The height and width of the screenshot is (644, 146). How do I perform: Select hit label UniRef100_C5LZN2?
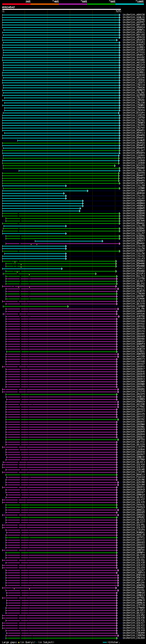(x=134, y=93)
